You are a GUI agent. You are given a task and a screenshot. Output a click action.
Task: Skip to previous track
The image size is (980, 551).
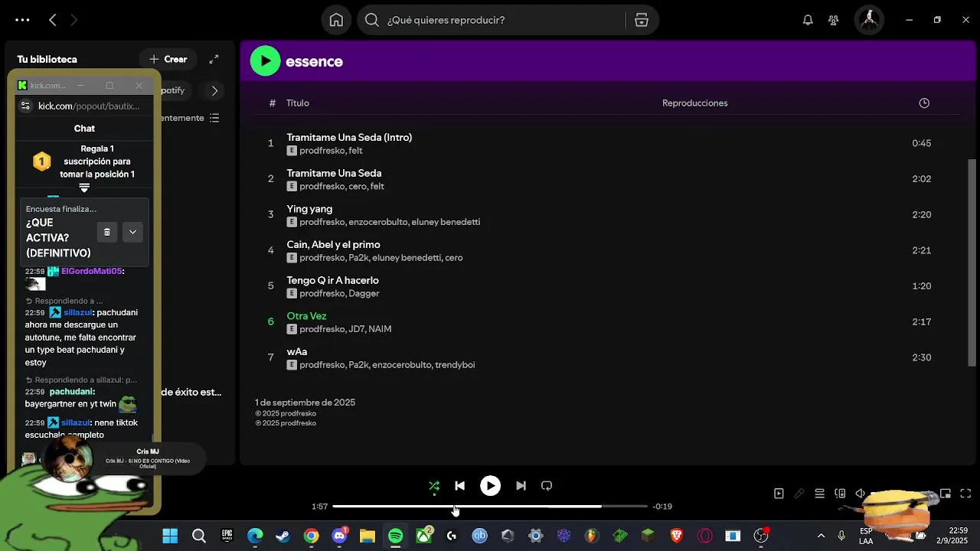[459, 485]
